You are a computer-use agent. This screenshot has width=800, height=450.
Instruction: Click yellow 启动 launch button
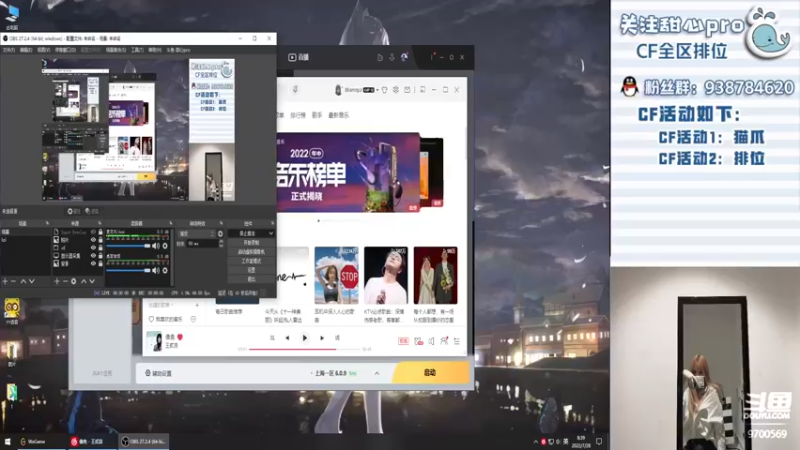431,372
